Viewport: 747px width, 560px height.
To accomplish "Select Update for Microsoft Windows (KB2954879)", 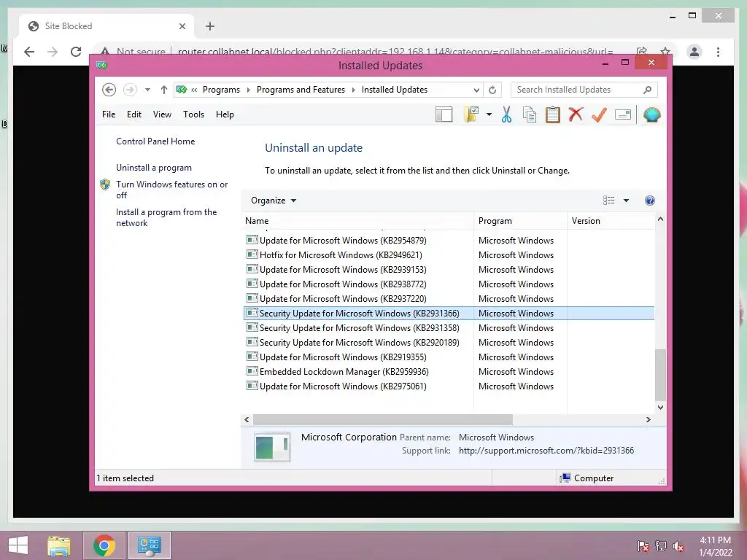I will [449, 241].
